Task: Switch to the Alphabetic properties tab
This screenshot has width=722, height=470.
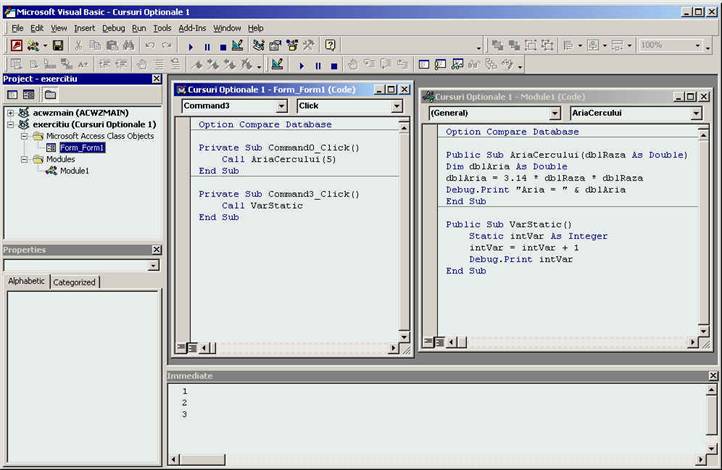Action: 26,281
